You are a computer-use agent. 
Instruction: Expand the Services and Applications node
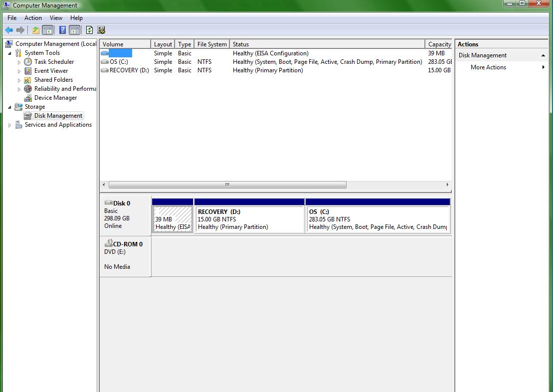[9, 125]
